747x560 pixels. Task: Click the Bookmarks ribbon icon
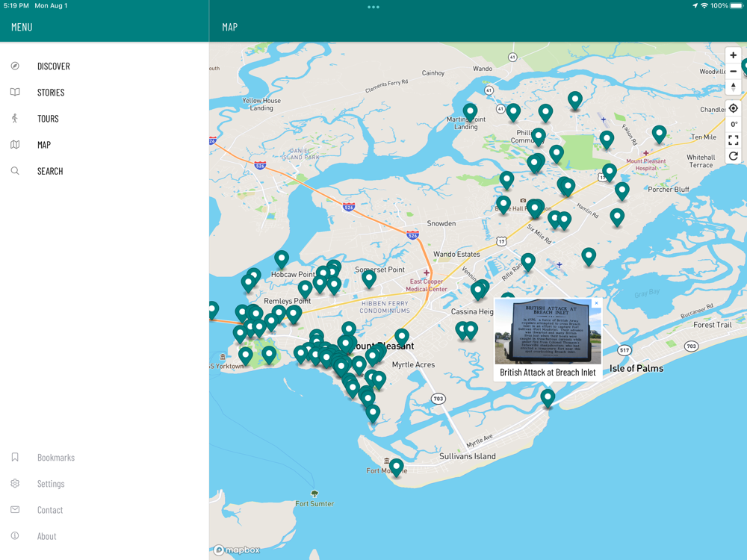[15, 457]
